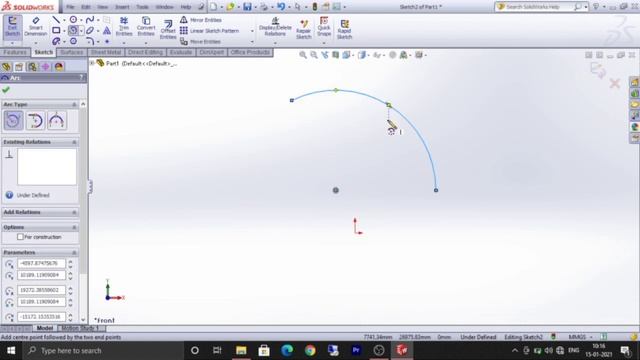Collapse the Existing Relations section

point(74,142)
